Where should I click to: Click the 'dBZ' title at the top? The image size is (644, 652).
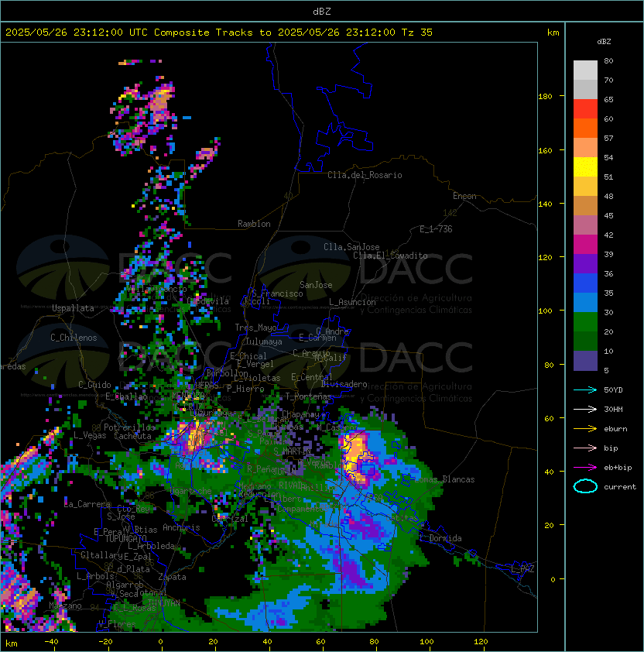point(322,11)
